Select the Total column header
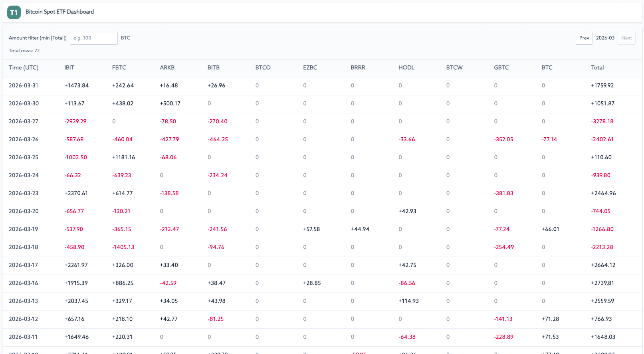The width and height of the screenshot is (644, 354). point(597,68)
